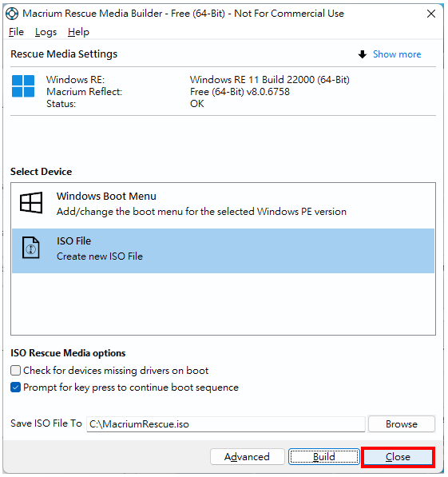Image resolution: width=448 pixels, height=477 pixels.
Task: Click the Build button
Action: 324,456
